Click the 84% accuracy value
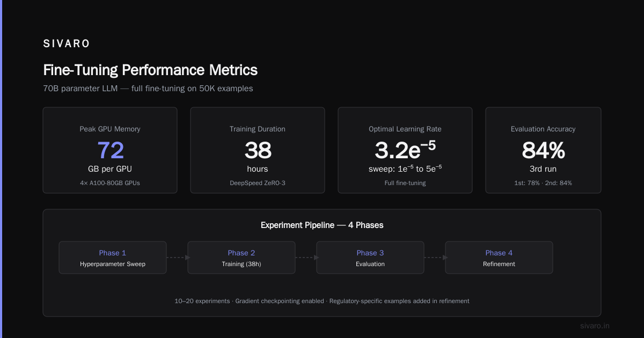This screenshot has width=644, height=338. 543,150
